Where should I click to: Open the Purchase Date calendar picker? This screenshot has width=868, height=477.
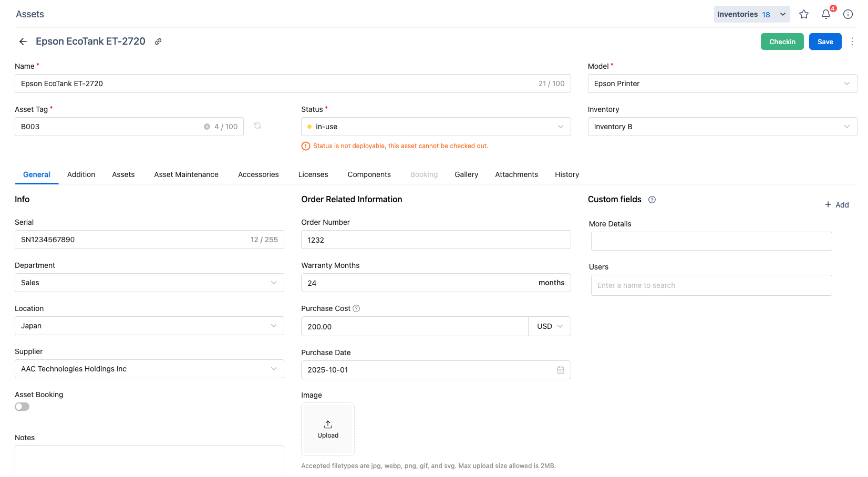[560, 370]
